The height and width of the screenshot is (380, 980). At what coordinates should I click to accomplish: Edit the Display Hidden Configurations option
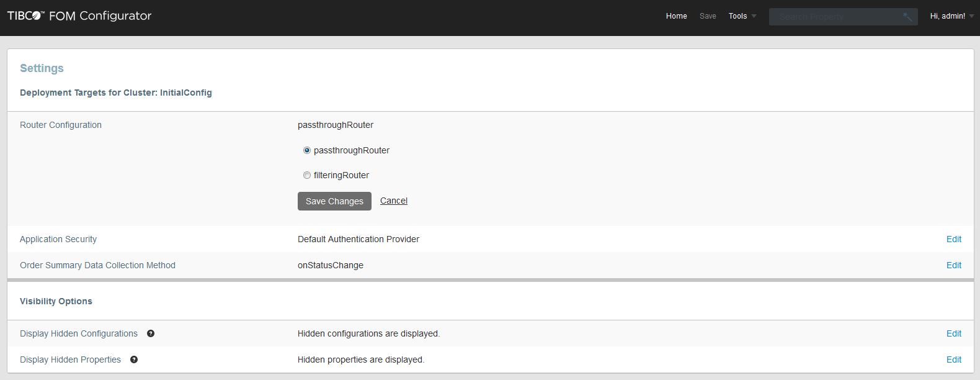click(953, 333)
